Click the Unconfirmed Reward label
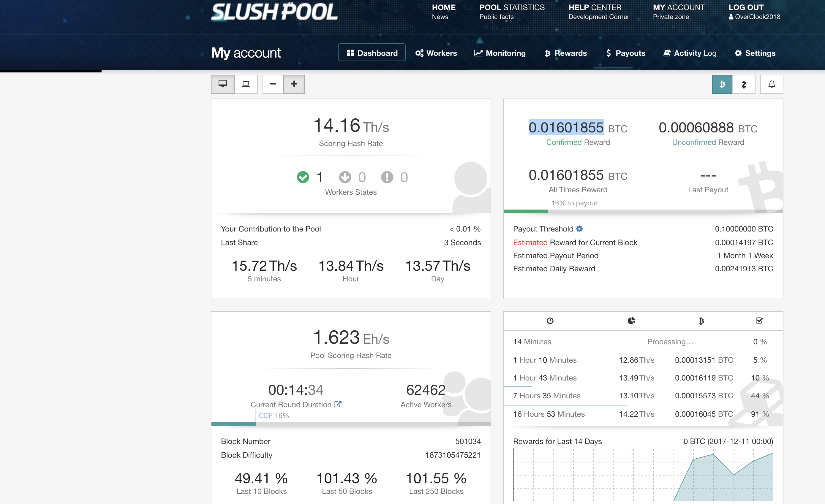 tap(708, 142)
